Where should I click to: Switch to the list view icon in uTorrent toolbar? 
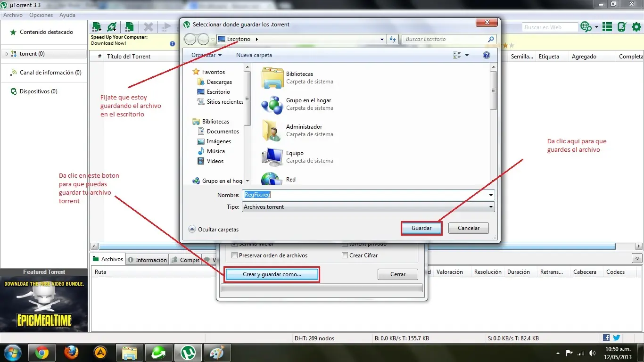(607, 27)
